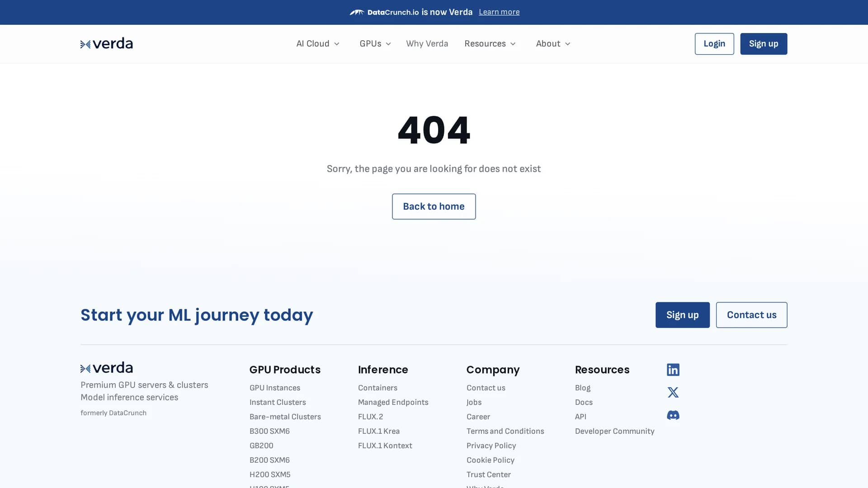
Task: Click the Back to home button
Action: (x=434, y=206)
